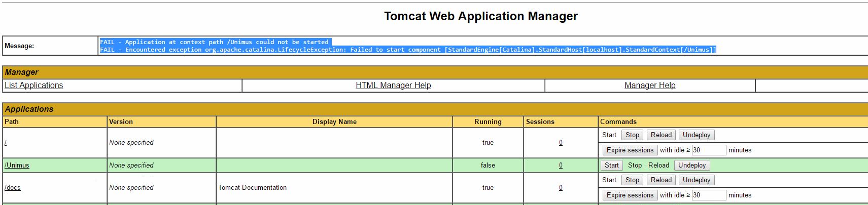
Task: Reload the /docs application
Action: coord(661,180)
